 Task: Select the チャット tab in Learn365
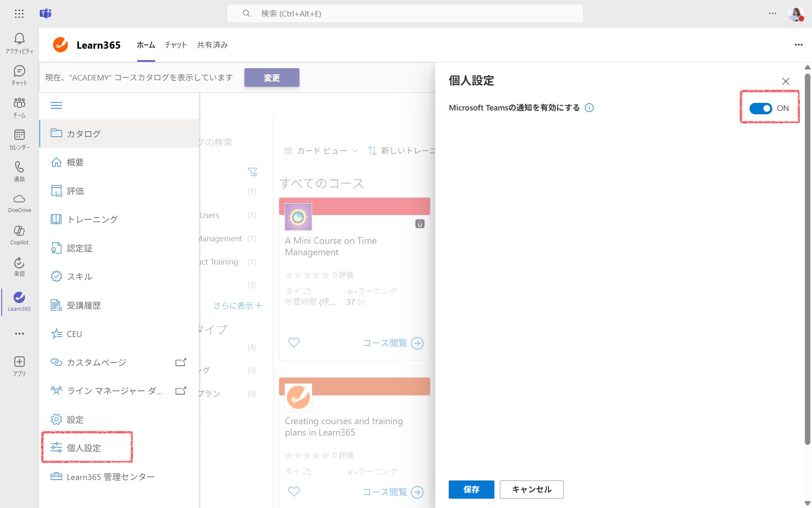coord(176,45)
